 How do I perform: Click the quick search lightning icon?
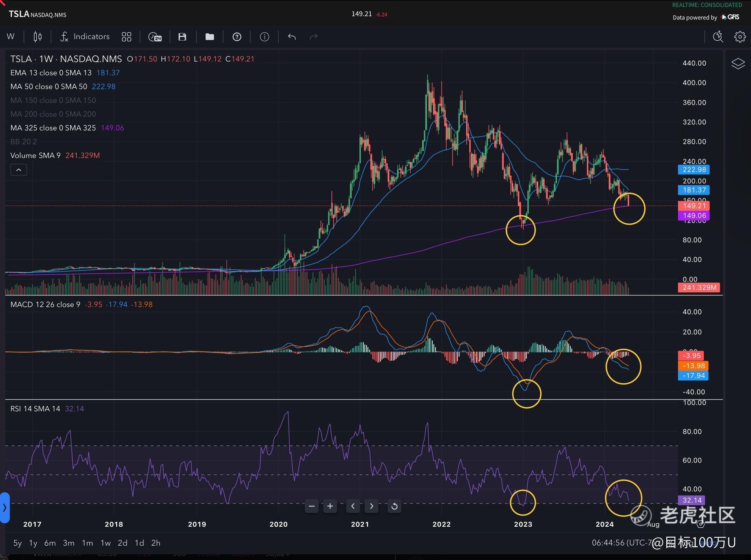[x=718, y=37]
